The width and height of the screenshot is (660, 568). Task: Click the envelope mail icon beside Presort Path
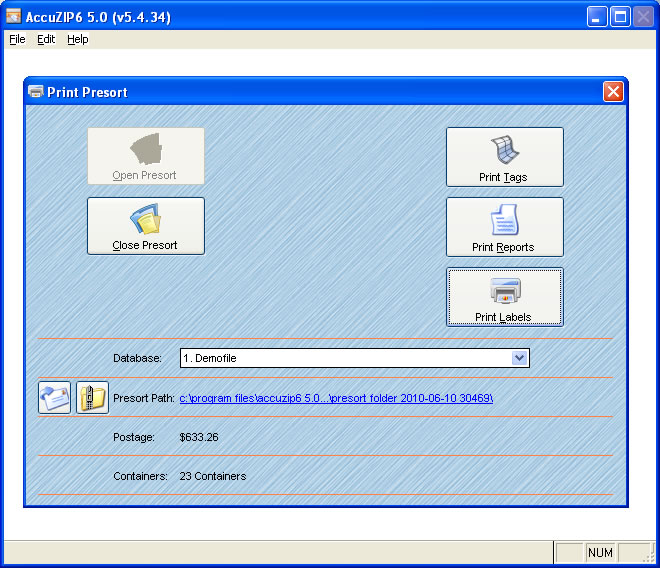pyautogui.click(x=54, y=397)
